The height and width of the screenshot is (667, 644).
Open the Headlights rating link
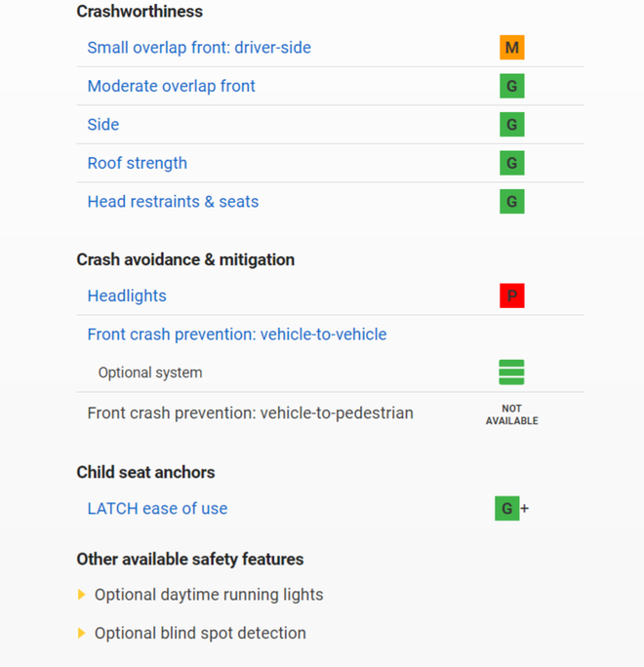click(x=127, y=295)
